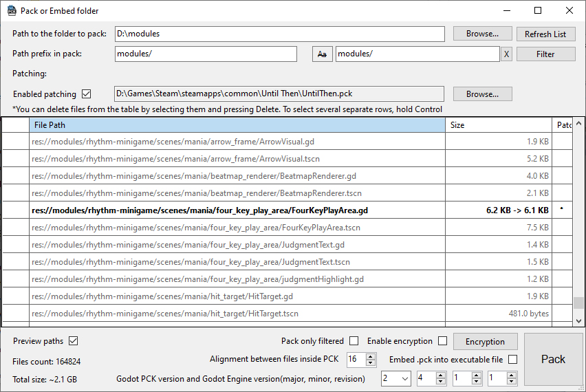Select the JudgmentText.gd row

click(x=287, y=245)
